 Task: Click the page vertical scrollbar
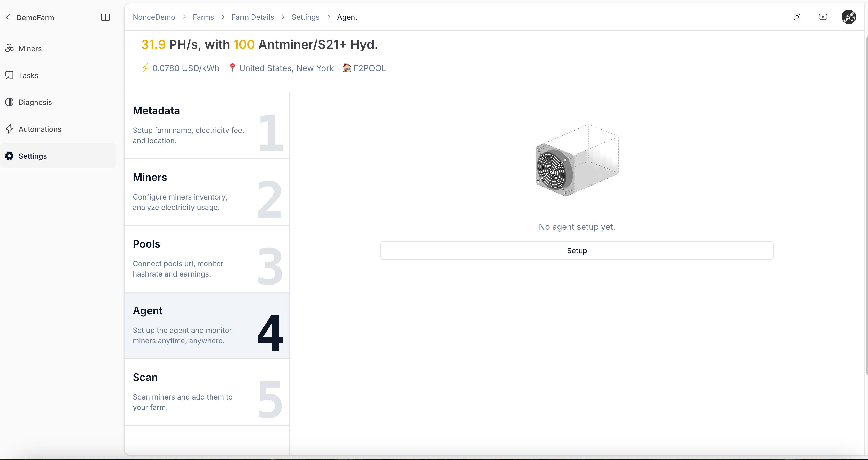pyautogui.click(x=866, y=202)
